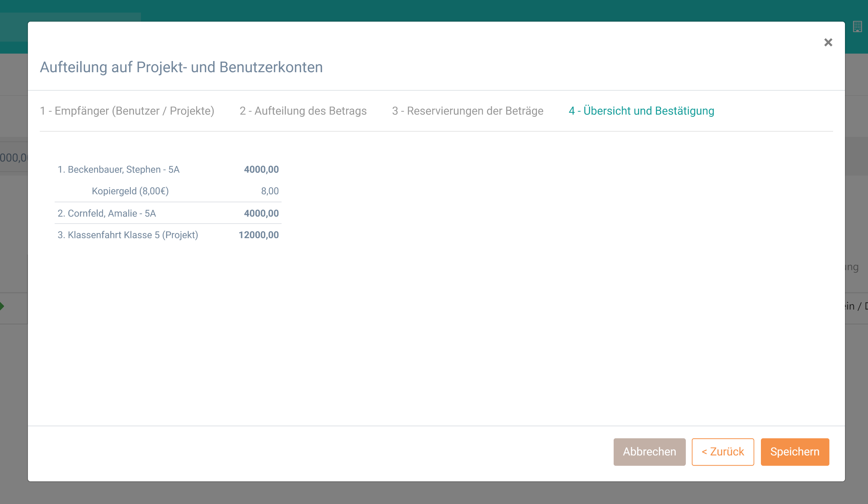Select row Cornfeld, Amalie - 5A

[x=168, y=213]
